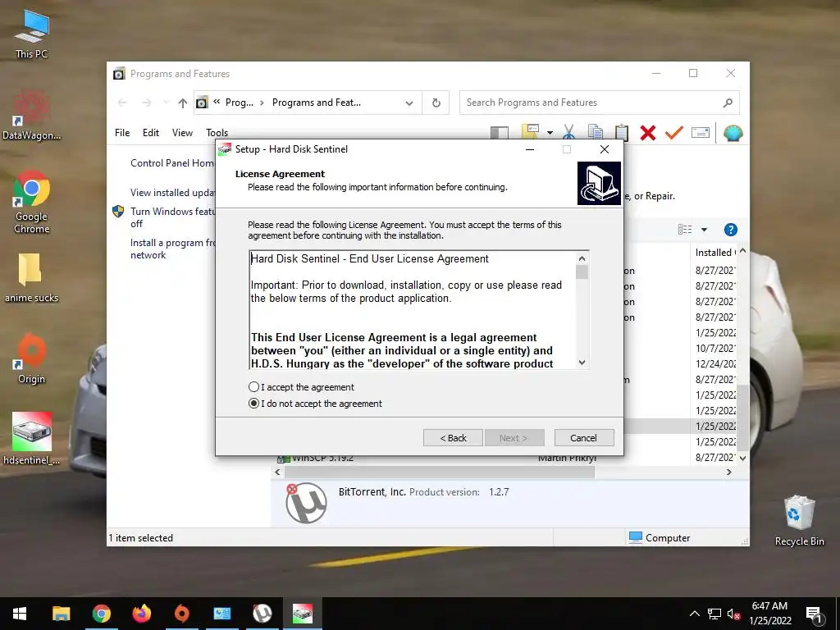The width and height of the screenshot is (840, 630).
Task: Open DataWagon desktop shortcut
Action: click(32, 115)
